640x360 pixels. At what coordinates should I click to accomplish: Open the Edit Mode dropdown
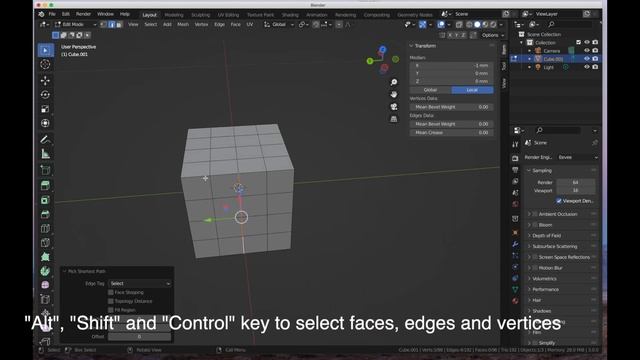76,24
